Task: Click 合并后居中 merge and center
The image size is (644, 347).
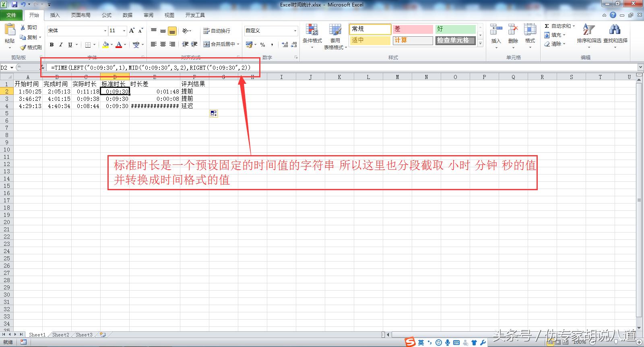Action: (219, 44)
